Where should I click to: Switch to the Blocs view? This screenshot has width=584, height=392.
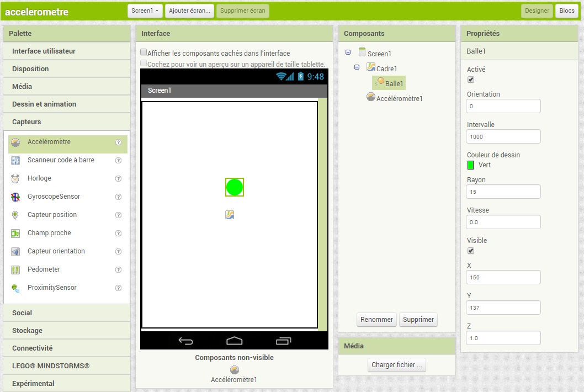[567, 11]
